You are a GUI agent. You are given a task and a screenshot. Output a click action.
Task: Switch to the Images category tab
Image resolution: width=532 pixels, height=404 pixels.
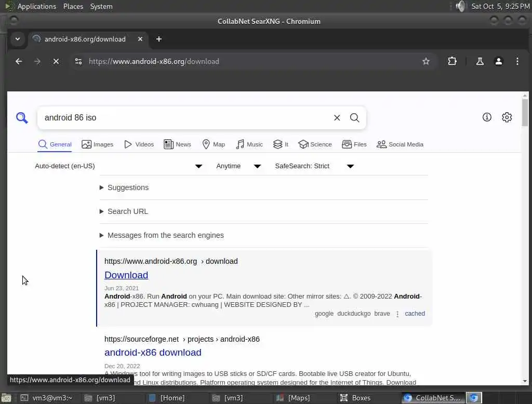(97, 144)
